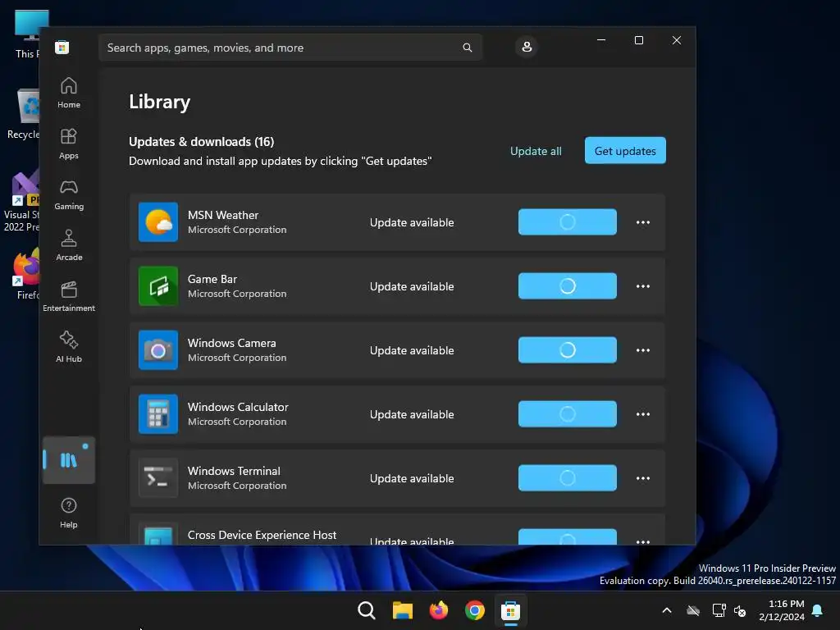Click the Windows Camera app icon

[158, 349]
